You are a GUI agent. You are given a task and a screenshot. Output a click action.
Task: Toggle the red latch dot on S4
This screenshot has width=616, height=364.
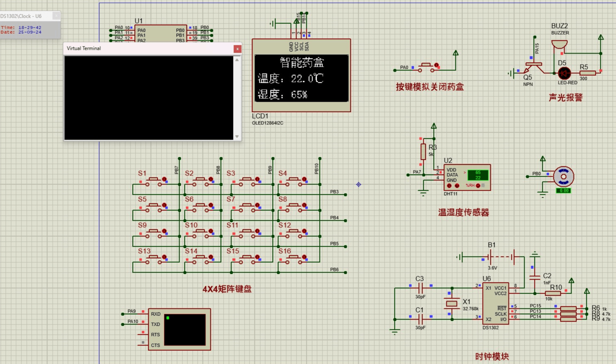(304, 179)
